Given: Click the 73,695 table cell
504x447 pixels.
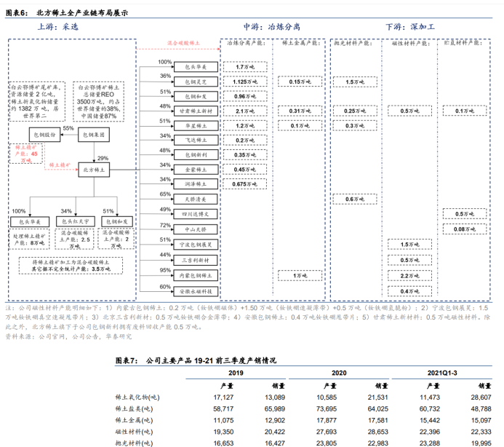Looking at the screenshot, I should point(327,409).
